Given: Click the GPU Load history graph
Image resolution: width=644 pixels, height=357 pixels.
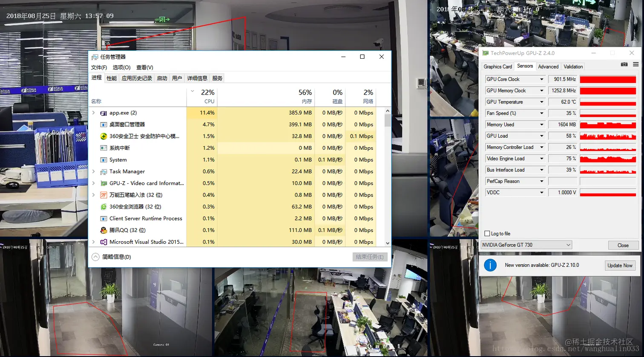Looking at the screenshot, I should click(608, 136).
